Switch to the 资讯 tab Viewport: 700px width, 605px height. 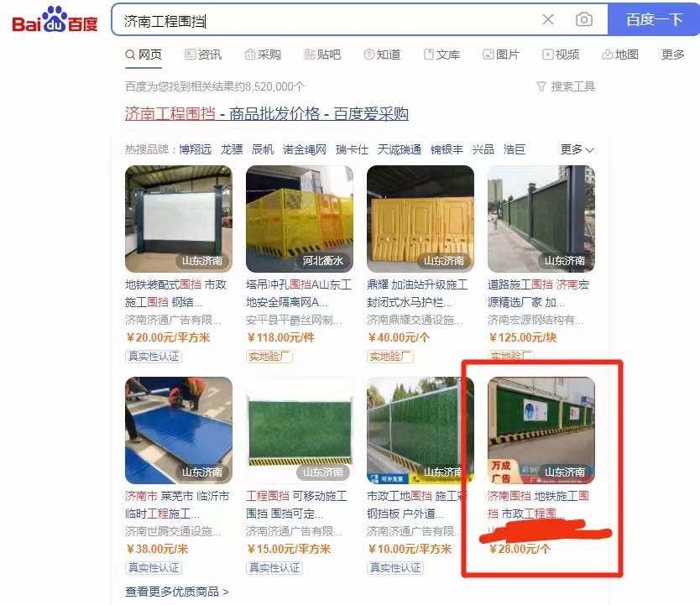203,55
